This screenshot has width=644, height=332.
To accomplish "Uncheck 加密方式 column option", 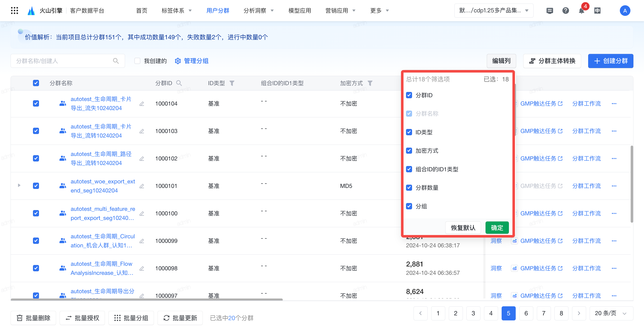I will coord(409,150).
